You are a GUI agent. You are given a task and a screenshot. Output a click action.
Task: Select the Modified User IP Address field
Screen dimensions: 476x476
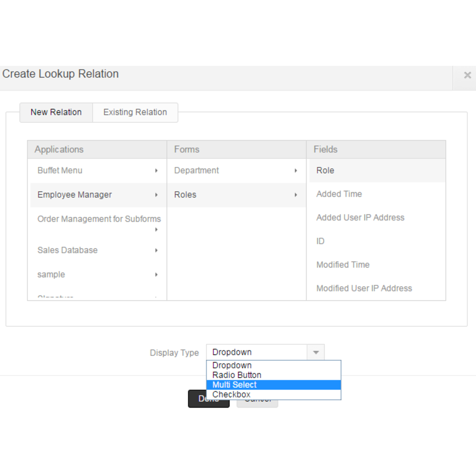(x=364, y=288)
